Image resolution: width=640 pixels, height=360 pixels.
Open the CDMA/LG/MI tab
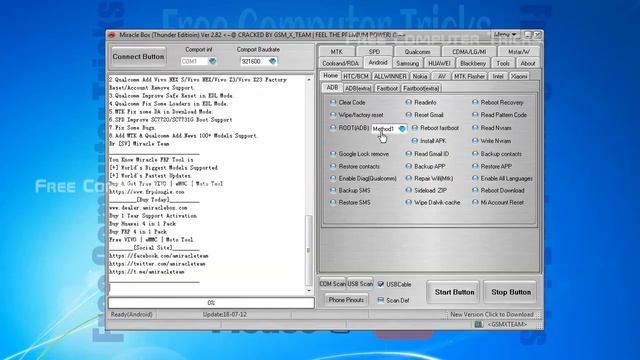coord(469,52)
